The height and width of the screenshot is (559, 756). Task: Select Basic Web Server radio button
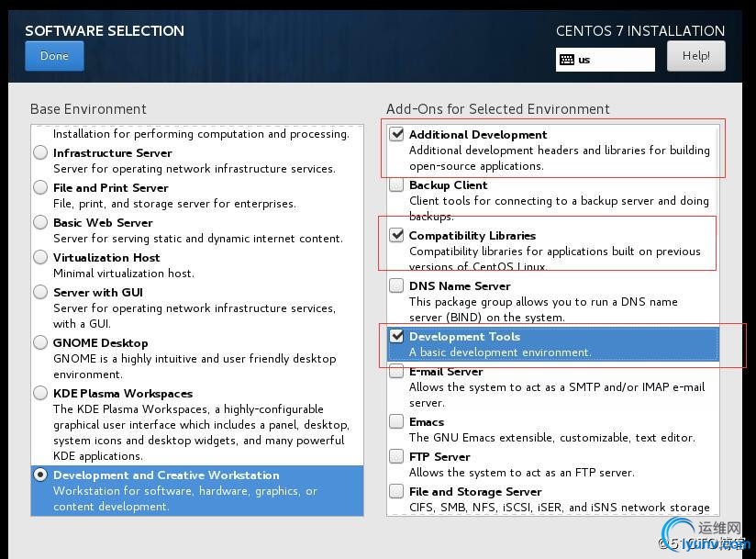pyautogui.click(x=40, y=222)
